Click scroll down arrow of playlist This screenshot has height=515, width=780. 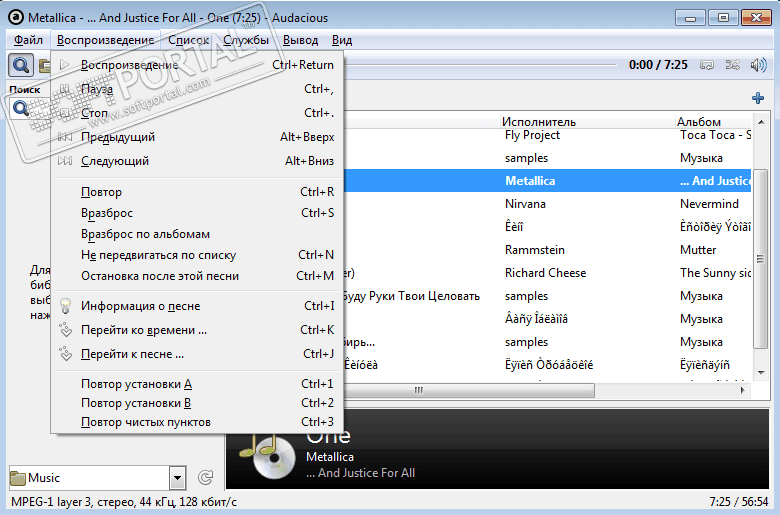tap(761, 372)
